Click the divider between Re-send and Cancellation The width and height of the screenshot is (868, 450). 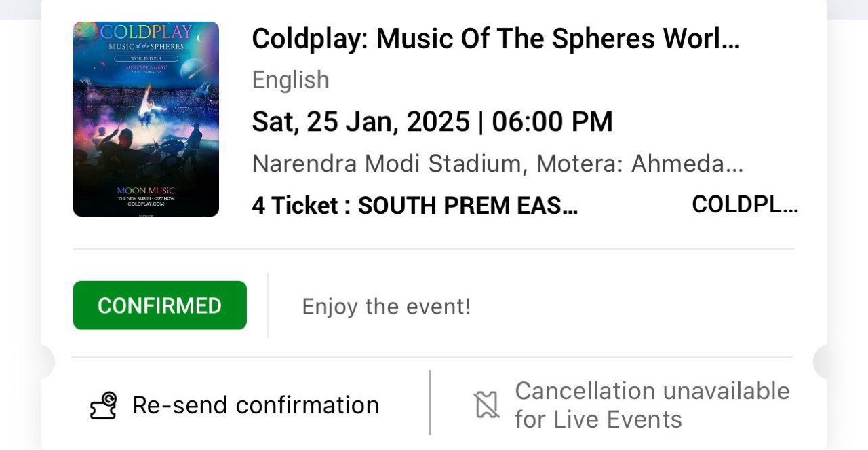pos(430,402)
